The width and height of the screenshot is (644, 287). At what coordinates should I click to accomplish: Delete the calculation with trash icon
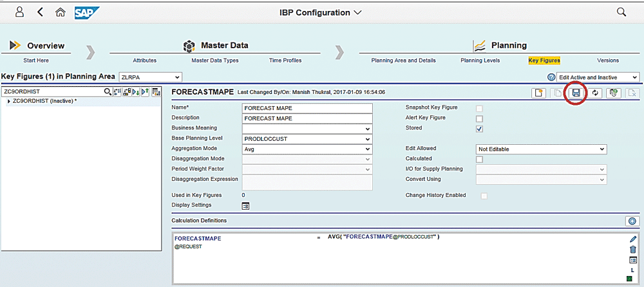point(633,249)
